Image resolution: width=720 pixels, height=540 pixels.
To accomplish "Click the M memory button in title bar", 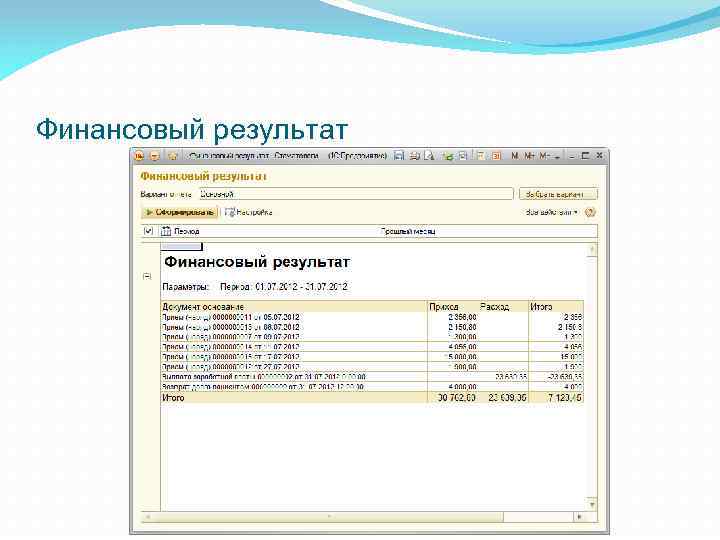I will [515, 156].
